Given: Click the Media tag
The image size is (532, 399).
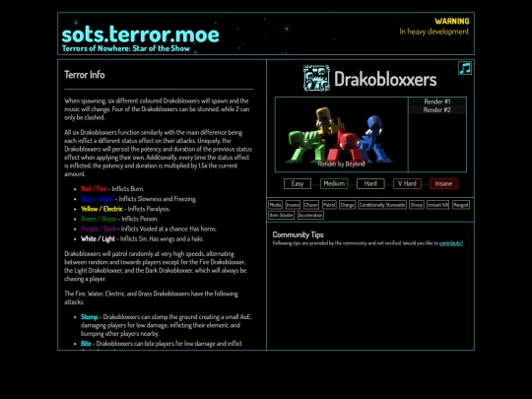Looking at the screenshot, I should click(x=275, y=205).
